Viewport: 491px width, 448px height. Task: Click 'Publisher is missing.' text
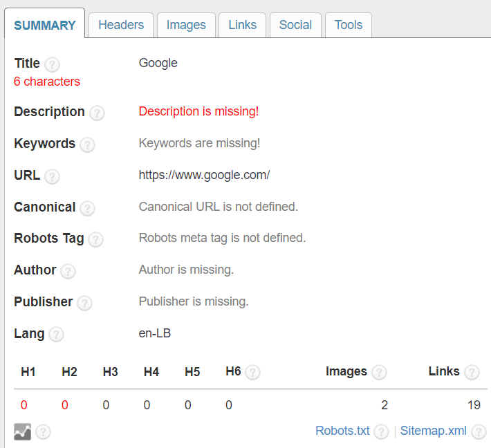(194, 301)
